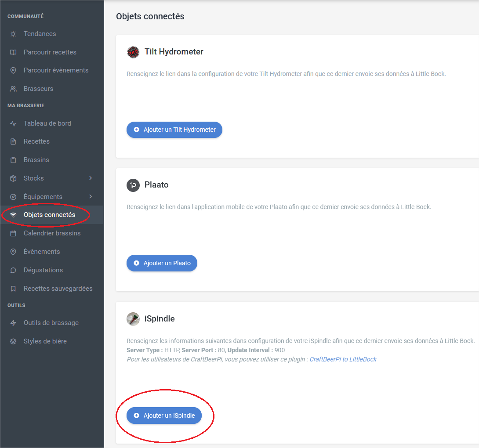
Task: Click the Styles de bière layers icon
Action: pyautogui.click(x=13, y=341)
